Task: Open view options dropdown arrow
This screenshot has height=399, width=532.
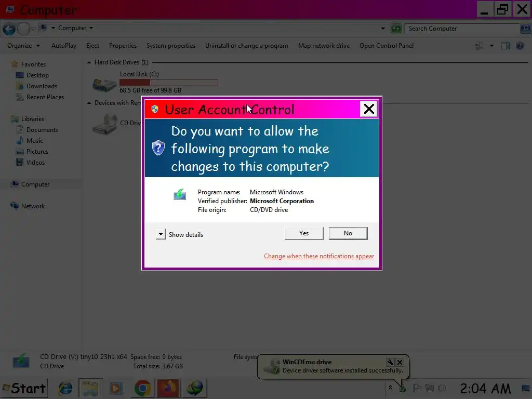Action: (491, 46)
